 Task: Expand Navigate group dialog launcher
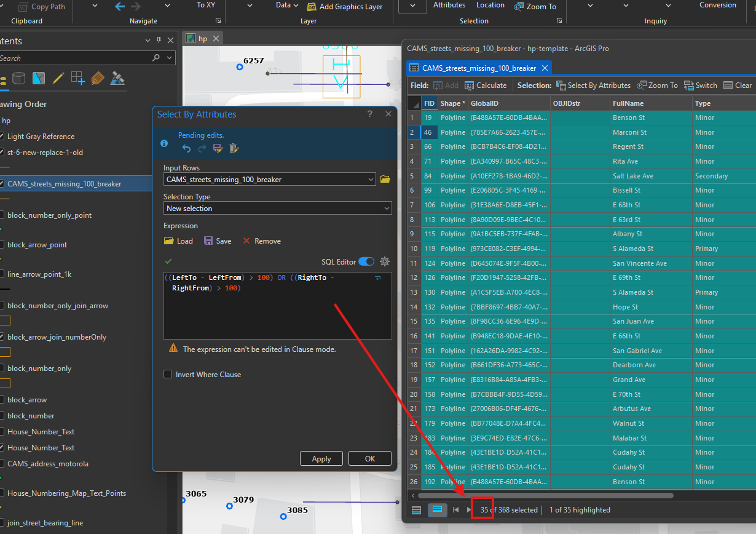[218, 21]
